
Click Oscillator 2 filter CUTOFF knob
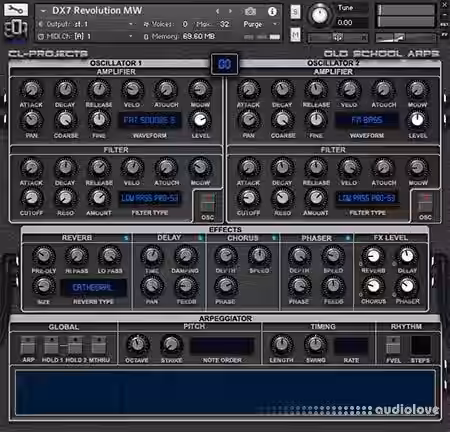click(249, 198)
